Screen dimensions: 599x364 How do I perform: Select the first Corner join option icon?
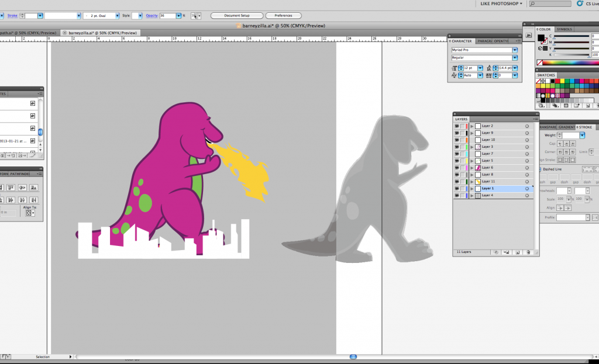tap(560, 152)
